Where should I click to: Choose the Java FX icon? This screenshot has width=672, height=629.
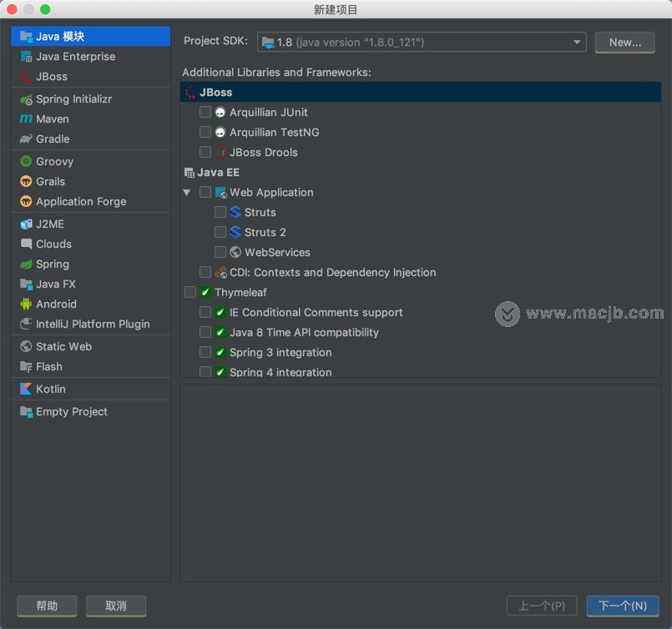[26, 284]
